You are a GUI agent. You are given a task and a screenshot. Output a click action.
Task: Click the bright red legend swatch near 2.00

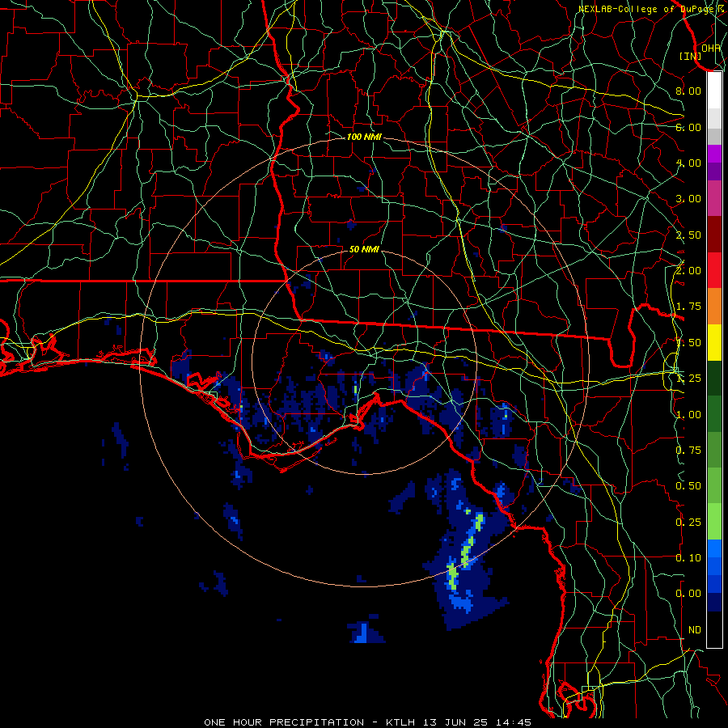click(714, 270)
